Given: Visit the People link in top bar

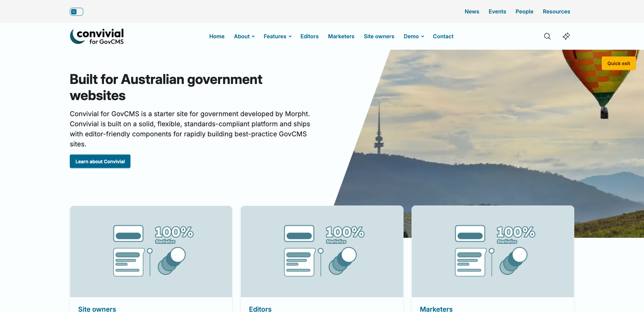Looking at the screenshot, I should click(525, 11).
